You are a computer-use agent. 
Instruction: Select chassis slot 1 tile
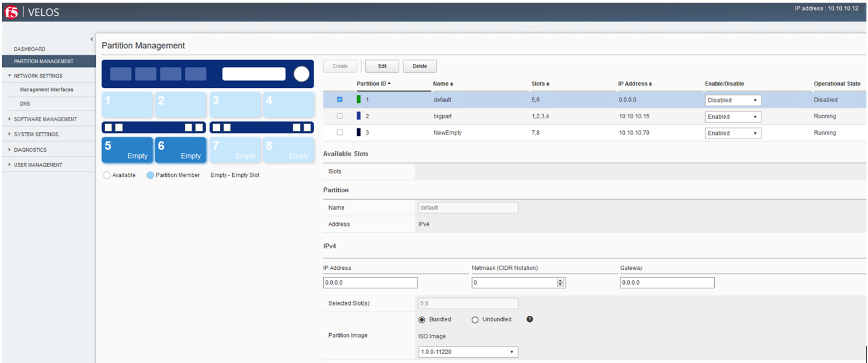(127, 105)
